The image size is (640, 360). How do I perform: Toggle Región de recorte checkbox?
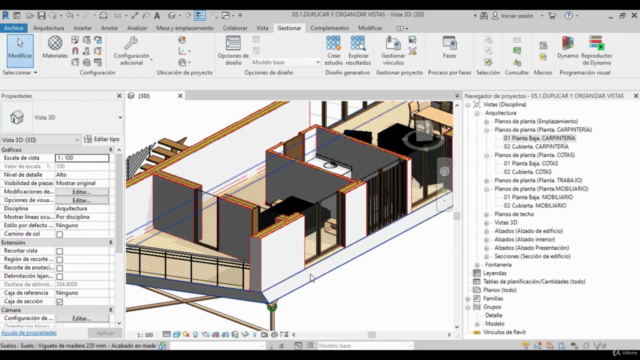tap(60, 260)
